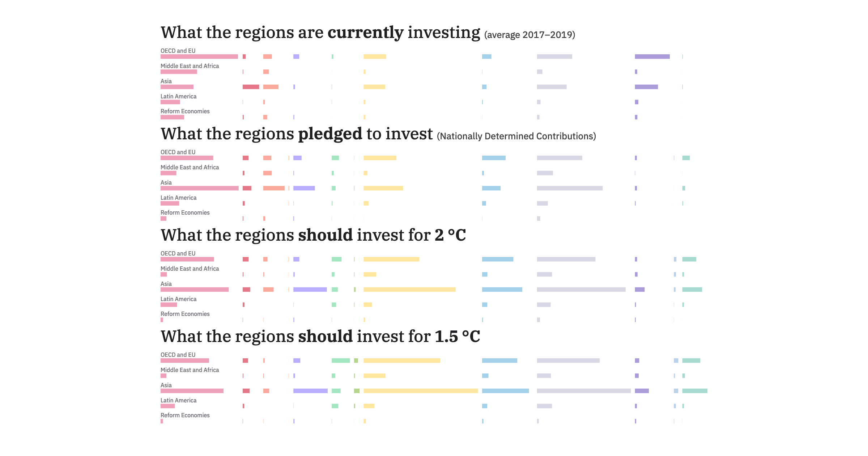Select 'Latin America' label in 2 °C section
868x456 pixels.
tap(179, 299)
